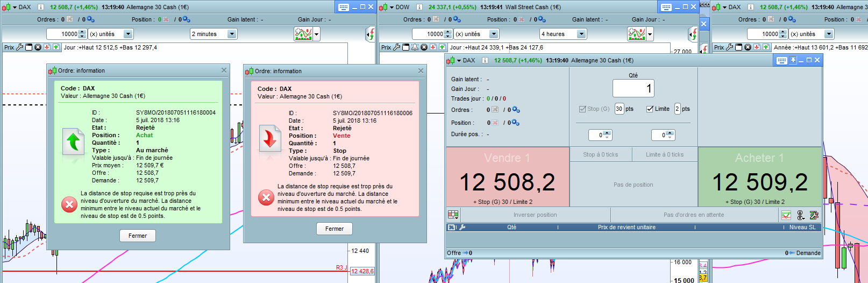Image resolution: width=868 pixels, height=283 pixels.
Task: Click the alert bell icon in DOW Prix panel
Action: click(x=415, y=47)
